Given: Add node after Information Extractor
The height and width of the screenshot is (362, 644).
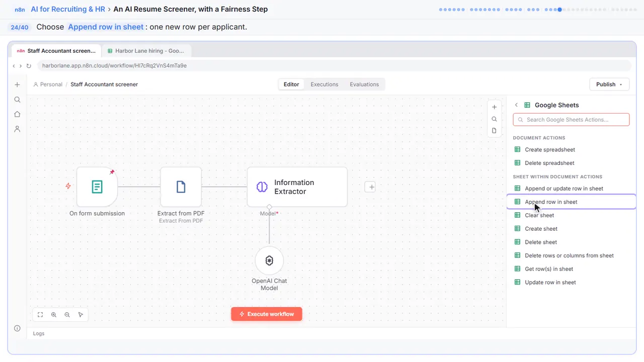Looking at the screenshot, I should pyautogui.click(x=370, y=187).
